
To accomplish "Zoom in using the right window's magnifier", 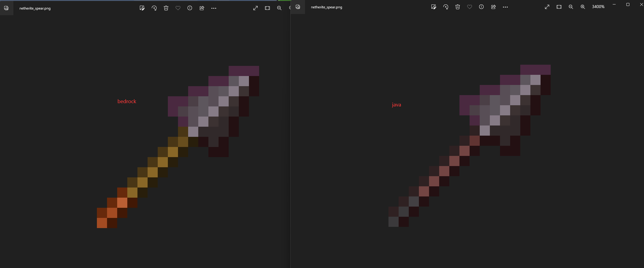I will (x=583, y=7).
